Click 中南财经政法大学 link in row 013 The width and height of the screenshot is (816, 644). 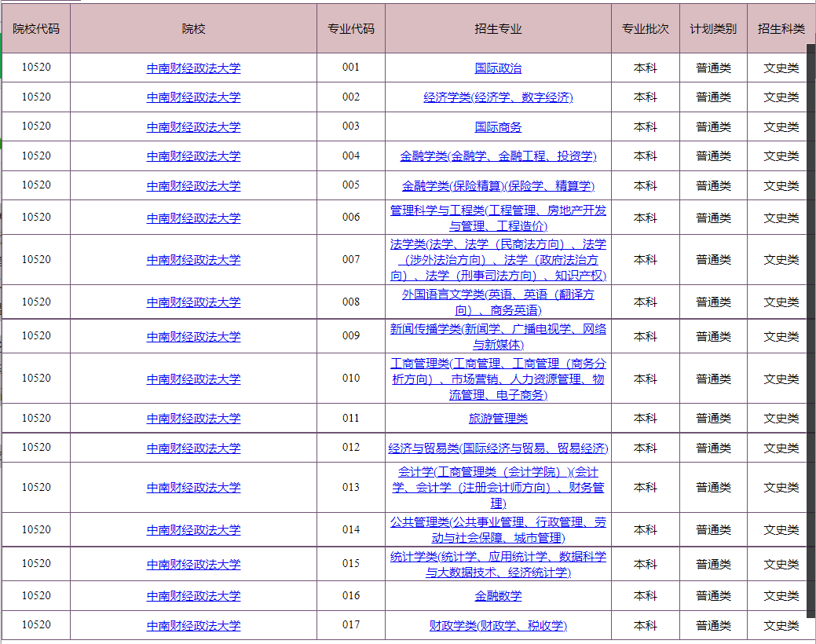(x=193, y=488)
